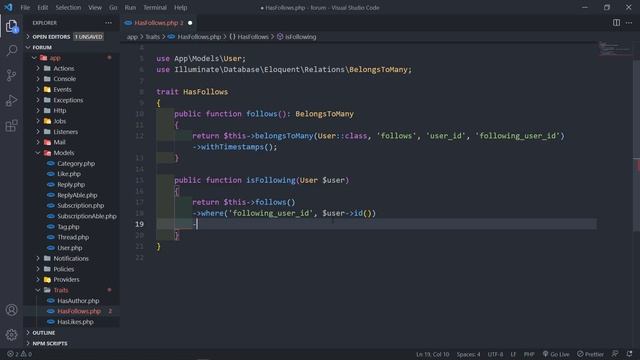Expand the Notifications folder

click(x=71, y=258)
